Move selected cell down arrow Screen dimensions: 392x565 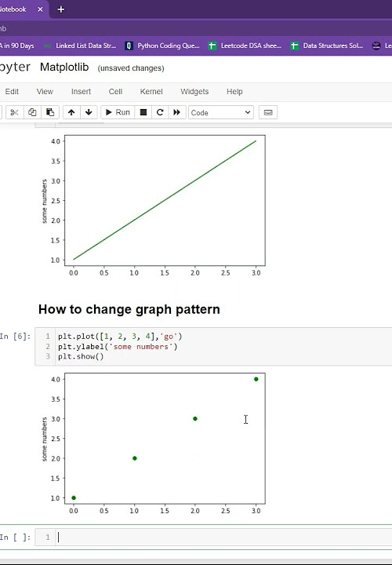pos(89,112)
